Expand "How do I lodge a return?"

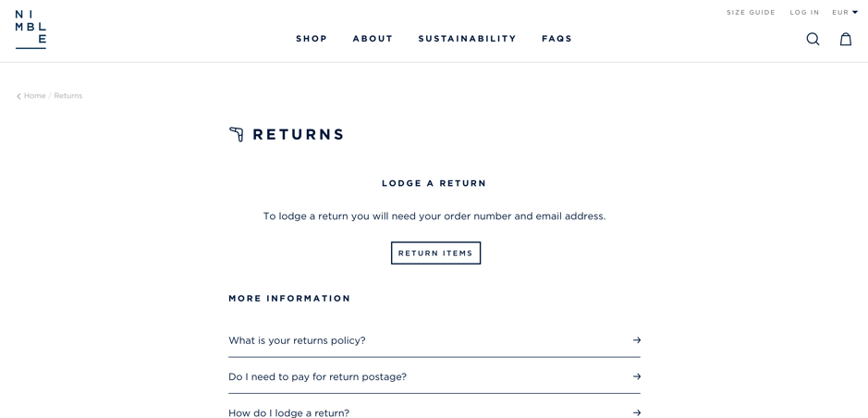(288, 412)
